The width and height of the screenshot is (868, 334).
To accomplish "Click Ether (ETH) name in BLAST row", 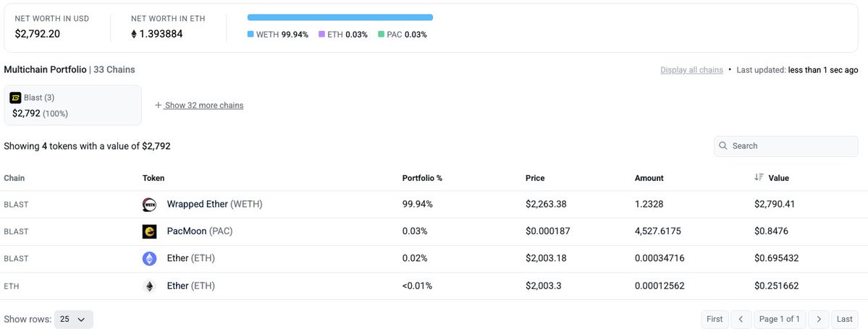I will point(191,258).
